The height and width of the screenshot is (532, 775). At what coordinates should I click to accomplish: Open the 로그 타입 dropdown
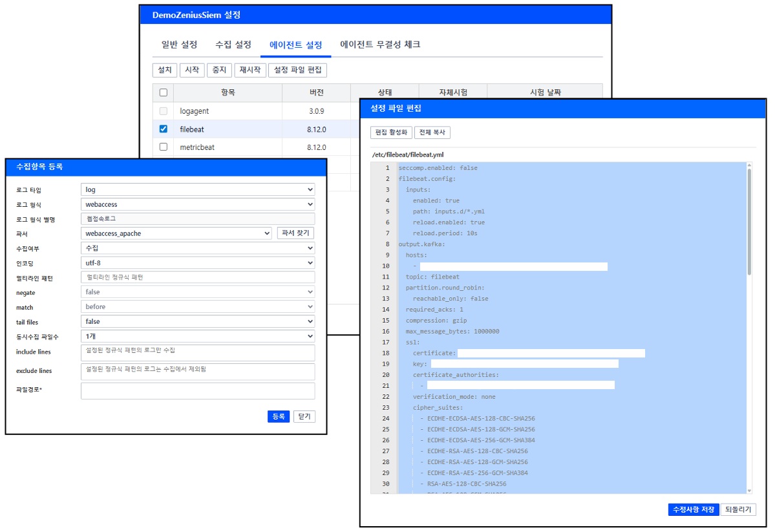click(197, 190)
